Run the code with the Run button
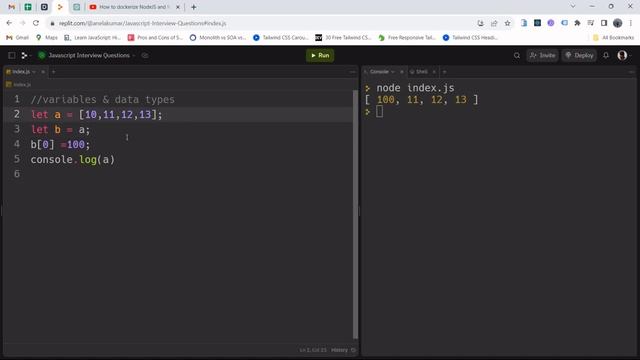Viewport: 640px width, 360px height. [x=320, y=56]
